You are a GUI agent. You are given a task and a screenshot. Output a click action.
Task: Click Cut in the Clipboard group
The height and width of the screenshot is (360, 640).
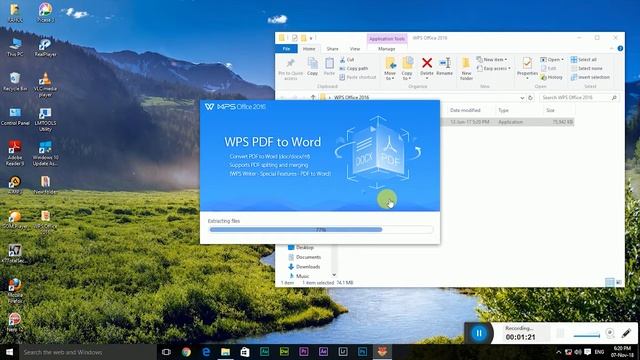click(x=347, y=60)
